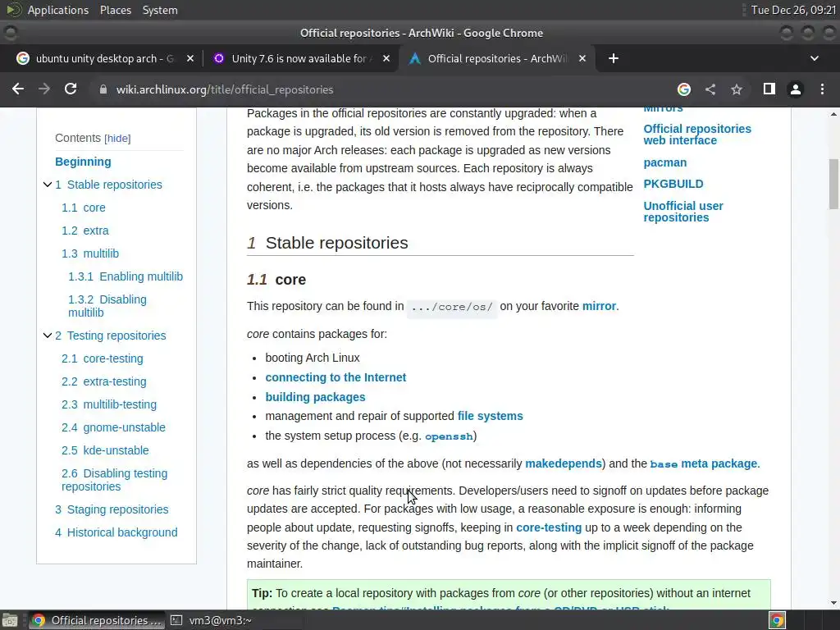Image resolution: width=840 pixels, height=630 pixels.
Task: Jump to Beginning in Contents
Action: pyautogui.click(x=83, y=162)
